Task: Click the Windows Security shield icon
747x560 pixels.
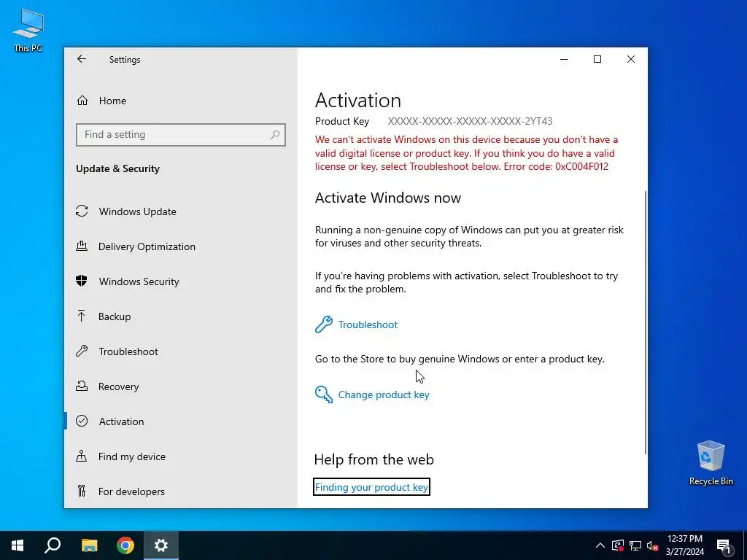Action: pos(82,281)
